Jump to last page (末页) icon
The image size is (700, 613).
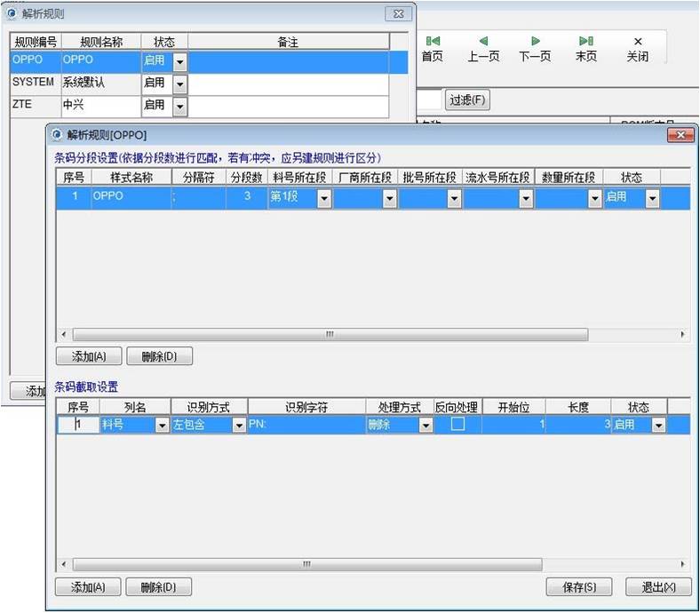585,41
